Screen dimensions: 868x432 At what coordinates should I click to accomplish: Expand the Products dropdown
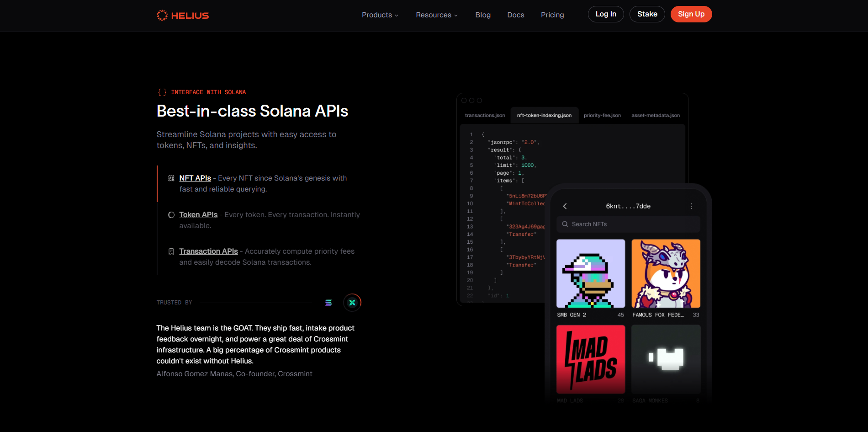(x=380, y=15)
